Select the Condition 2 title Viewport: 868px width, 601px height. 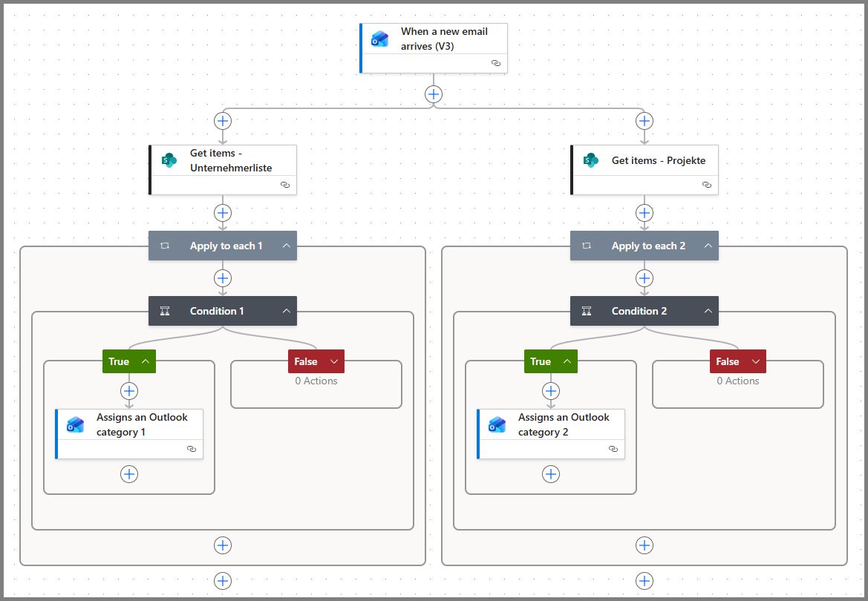639,311
